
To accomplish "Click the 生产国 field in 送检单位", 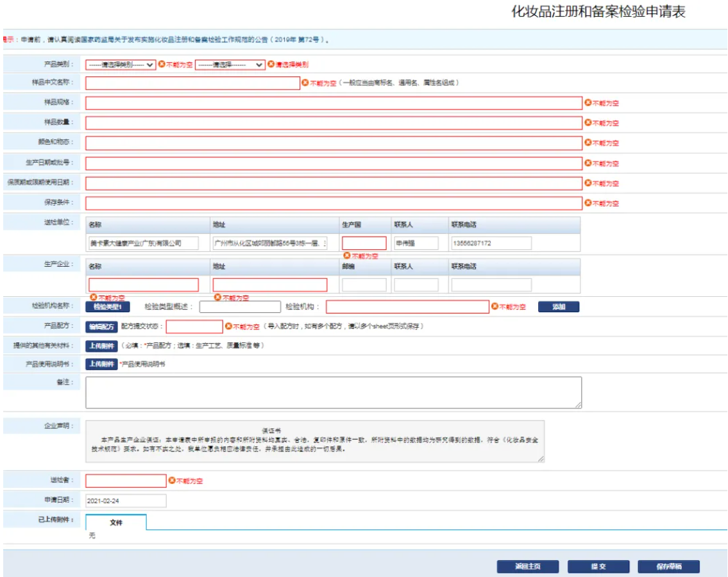I will tap(364, 244).
